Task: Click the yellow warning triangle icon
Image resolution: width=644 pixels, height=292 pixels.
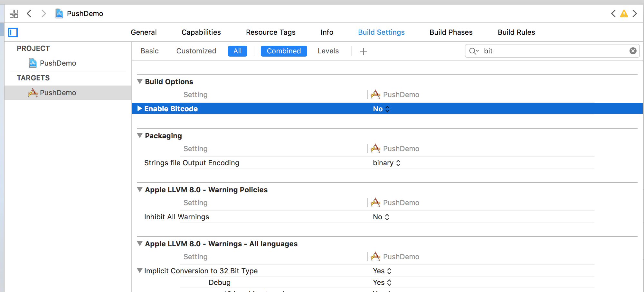Action: 624,14
